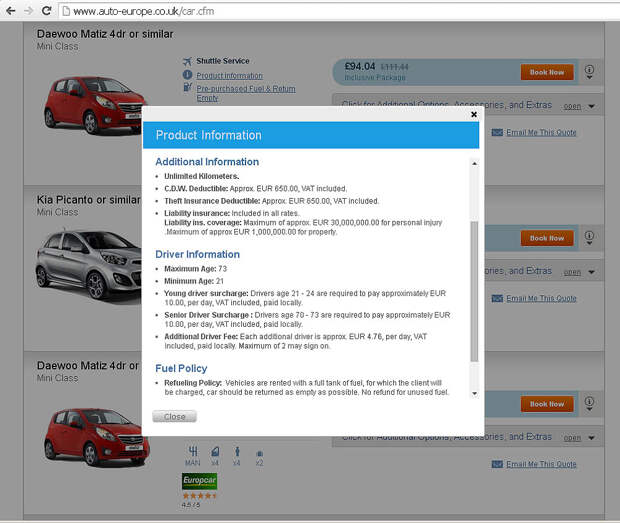Screen dimensions: 620x523
Task: Click the Europcar star rating
Action: point(199,495)
